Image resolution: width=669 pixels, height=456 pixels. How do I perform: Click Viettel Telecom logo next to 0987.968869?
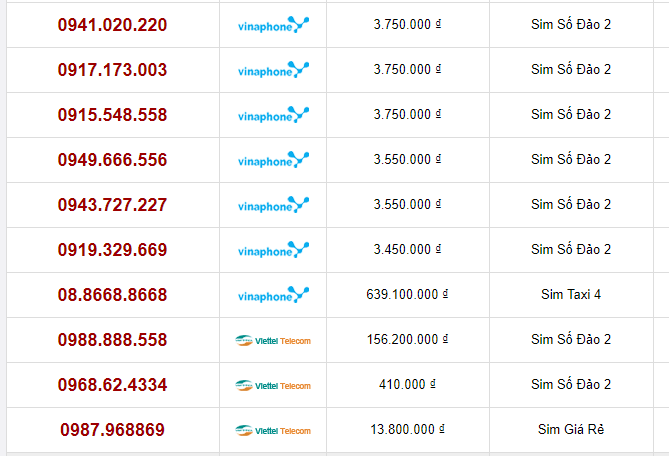[x=273, y=430]
